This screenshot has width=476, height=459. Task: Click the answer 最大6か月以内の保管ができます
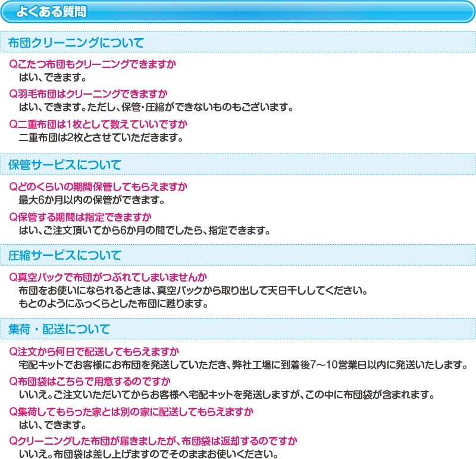92,199
